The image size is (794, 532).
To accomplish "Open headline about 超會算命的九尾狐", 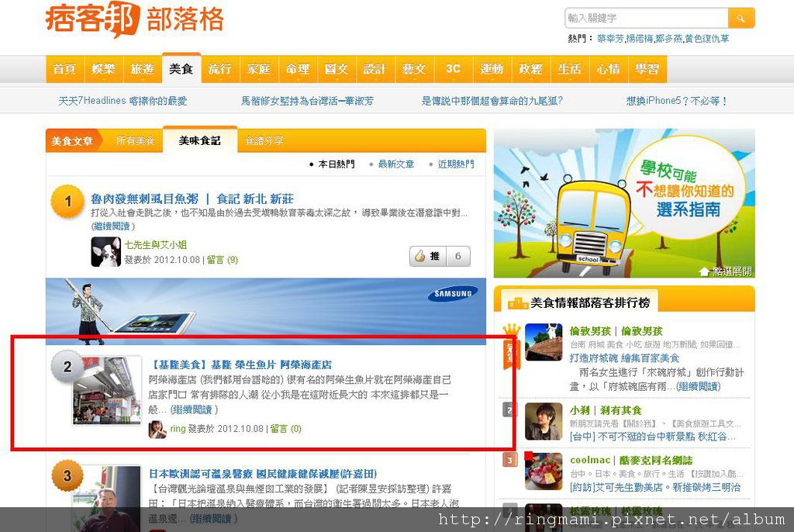I will pyautogui.click(x=492, y=101).
